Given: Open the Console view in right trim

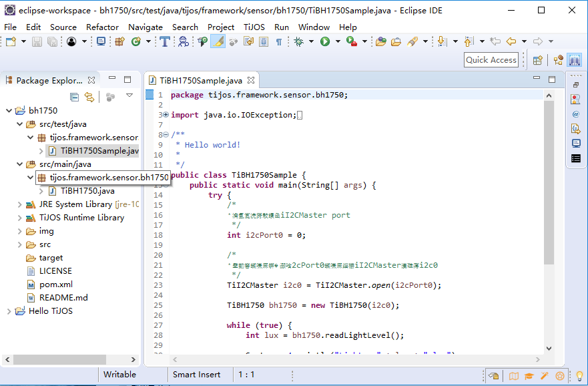Looking at the screenshot, I should click(x=575, y=144).
